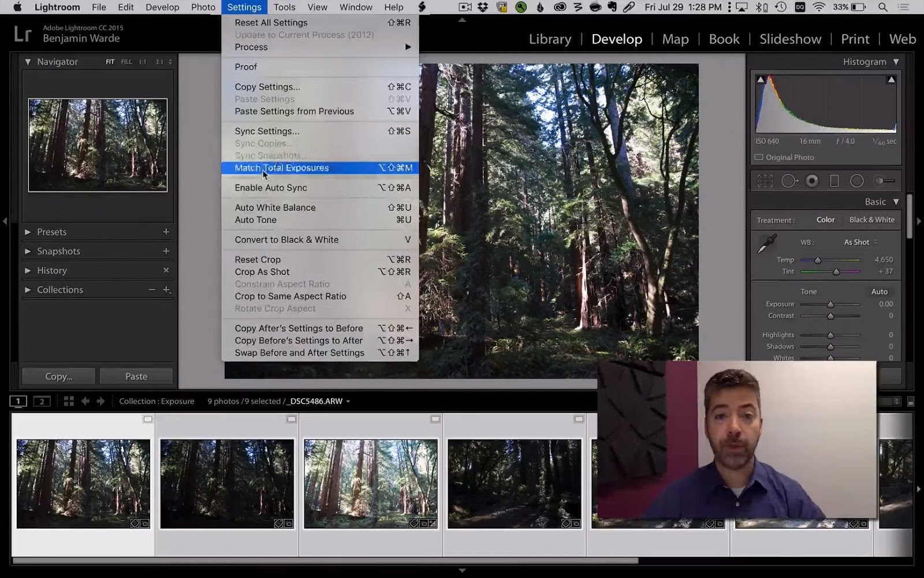Click the Temp slider handle
This screenshot has width=924, height=578.
(818, 260)
